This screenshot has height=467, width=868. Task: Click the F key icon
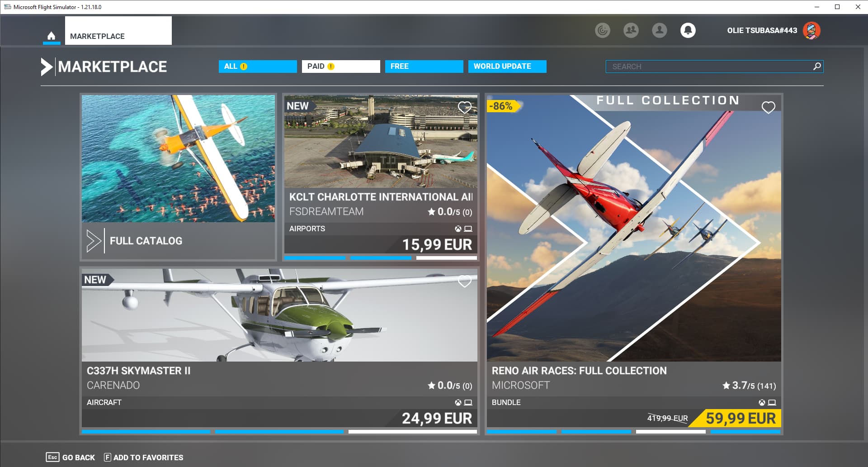[x=108, y=457]
